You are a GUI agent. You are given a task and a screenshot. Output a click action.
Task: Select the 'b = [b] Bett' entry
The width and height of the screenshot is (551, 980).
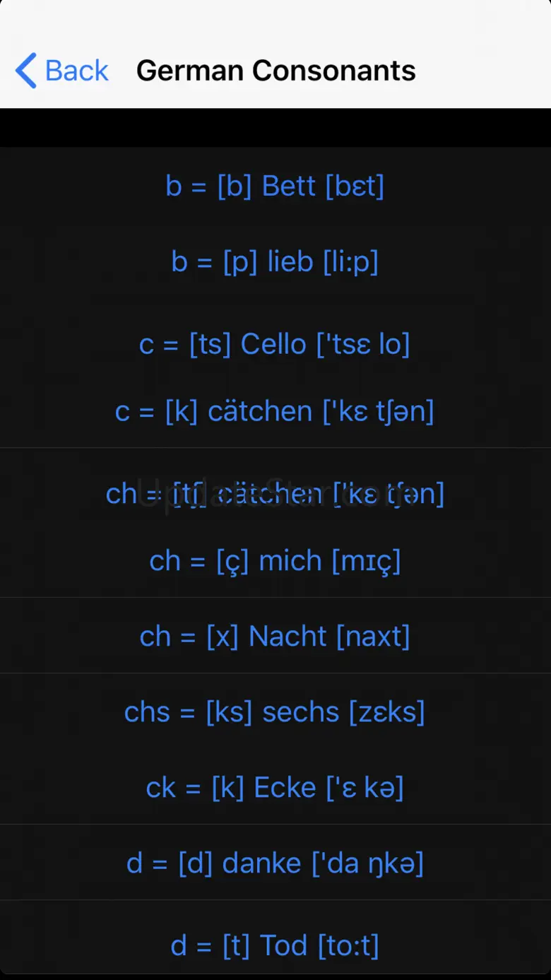pyautogui.click(x=275, y=187)
